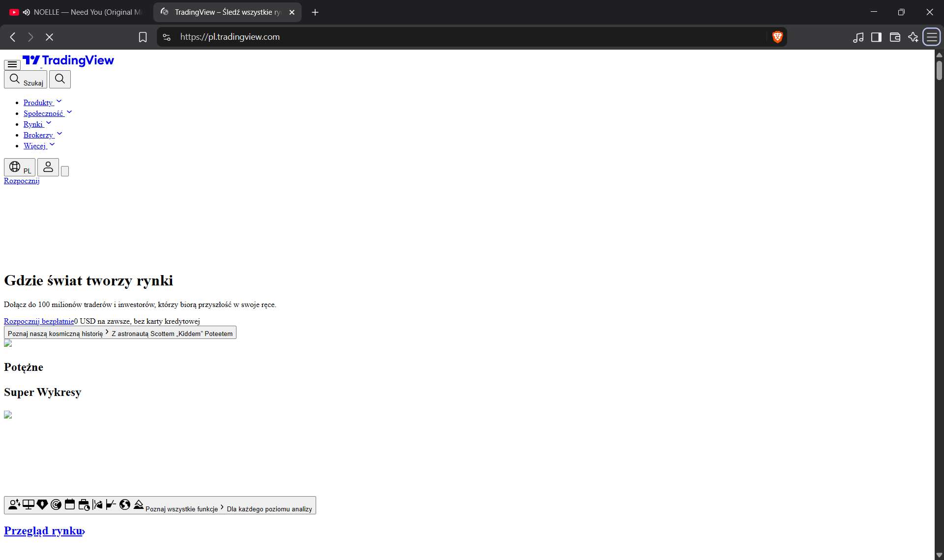944x560 pixels.
Task: Go back with the browser back arrow
Action: [x=13, y=37]
